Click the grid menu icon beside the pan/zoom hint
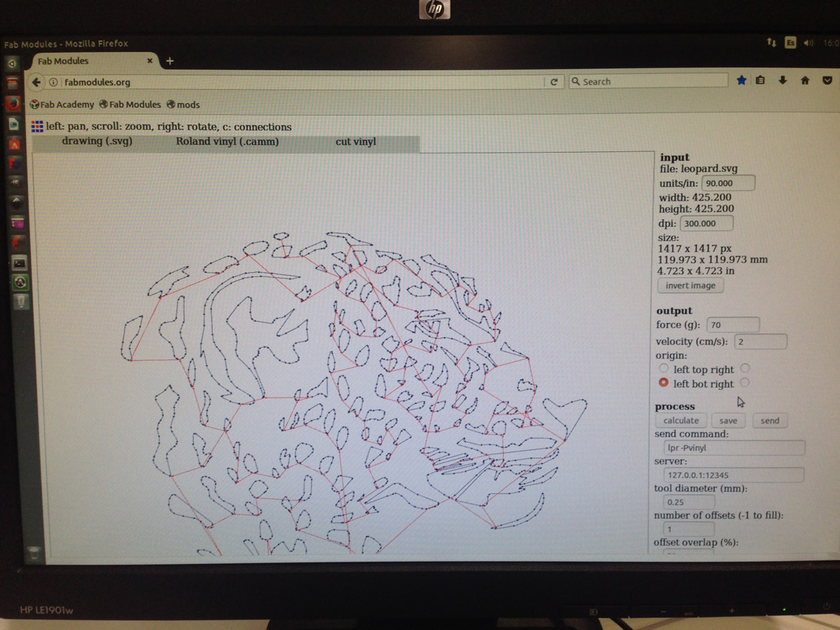This screenshot has height=630, width=840. [x=37, y=127]
